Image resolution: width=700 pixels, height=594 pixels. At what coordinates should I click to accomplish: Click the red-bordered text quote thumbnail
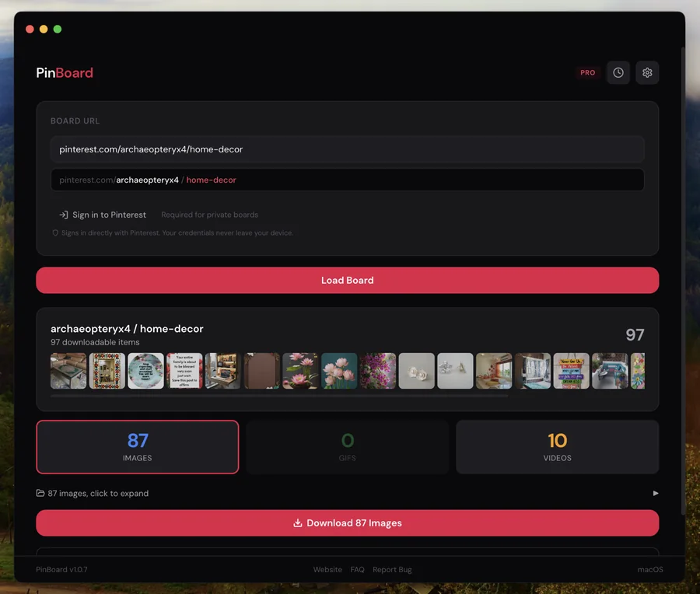coord(184,371)
